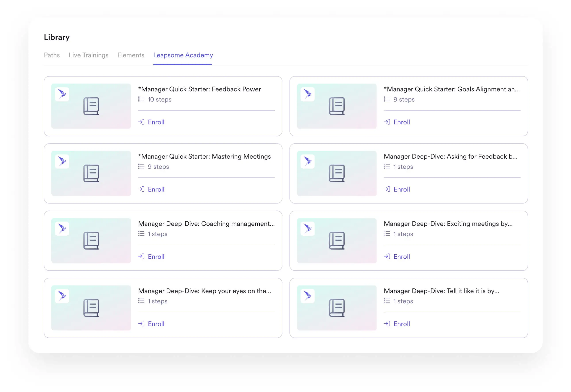The width and height of the screenshot is (571, 392).
Task: Open '*Manager Quick Starter: Goals Alignment an...' title
Action: pos(452,89)
